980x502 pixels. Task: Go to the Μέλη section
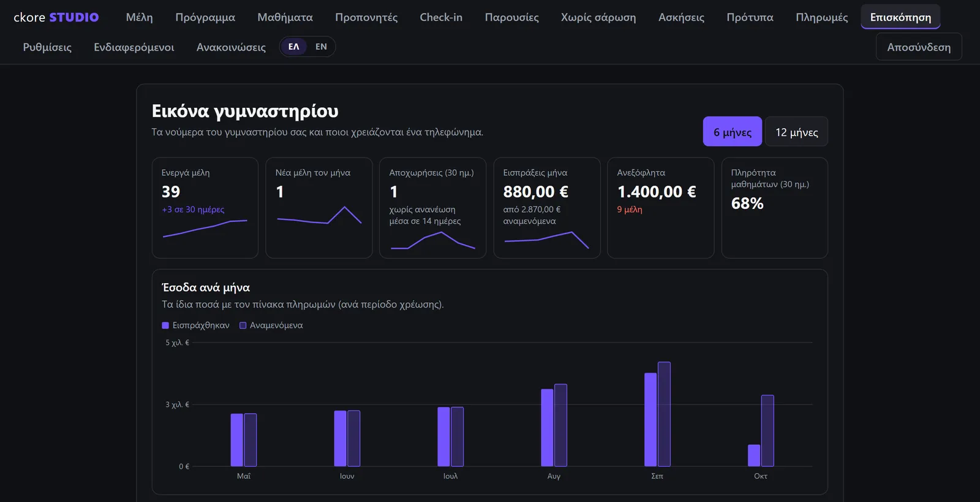click(x=140, y=17)
